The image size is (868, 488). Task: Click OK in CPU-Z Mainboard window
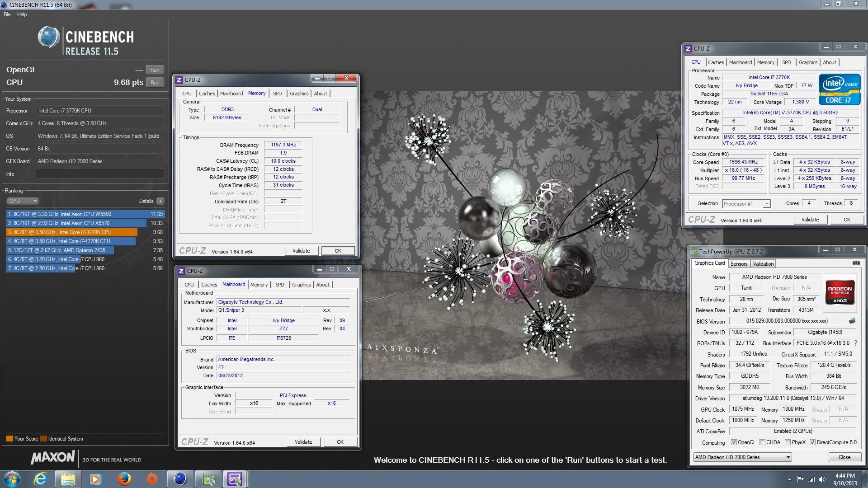coord(340,442)
